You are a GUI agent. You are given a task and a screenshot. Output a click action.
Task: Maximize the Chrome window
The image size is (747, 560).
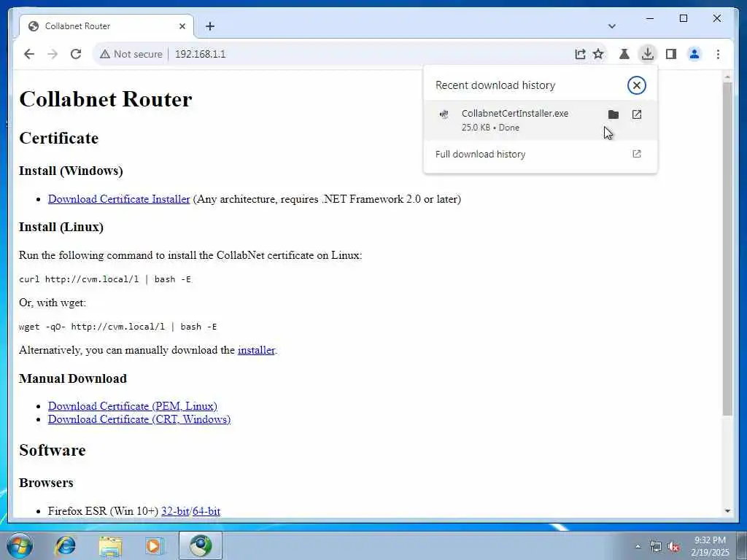click(683, 18)
